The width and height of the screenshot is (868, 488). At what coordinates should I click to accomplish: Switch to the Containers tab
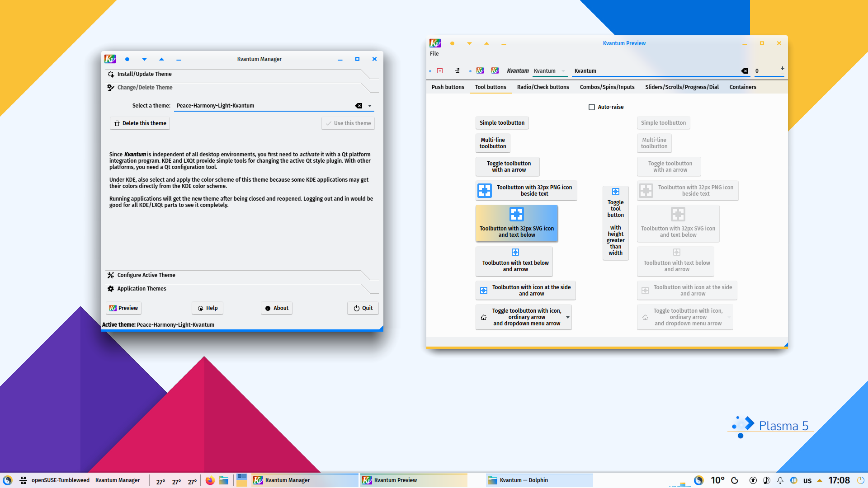743,87
